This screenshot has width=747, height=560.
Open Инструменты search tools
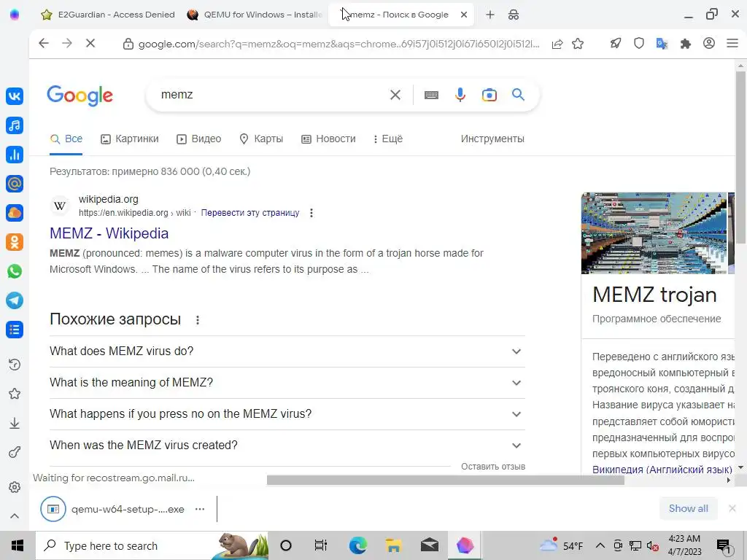(x=492, y=139)
